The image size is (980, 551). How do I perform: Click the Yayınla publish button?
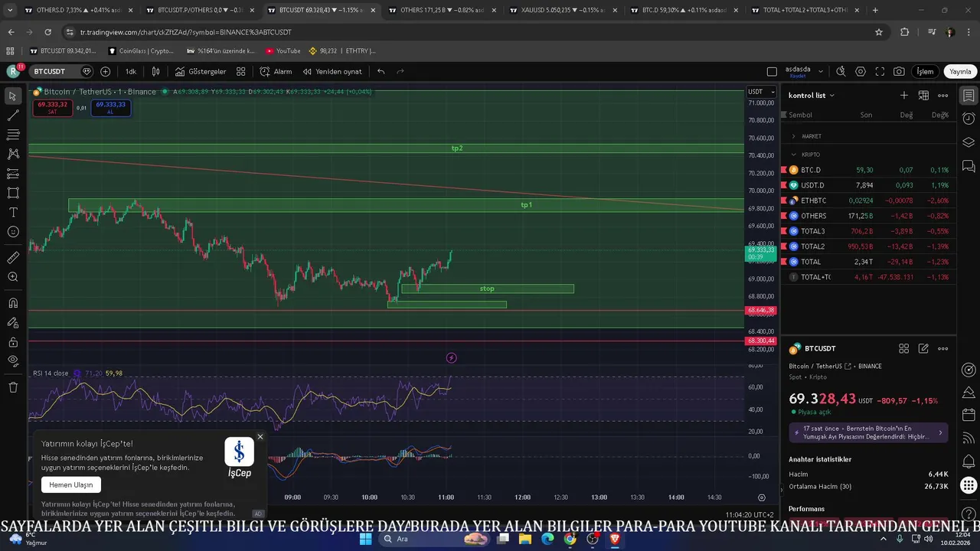(960, 71)
